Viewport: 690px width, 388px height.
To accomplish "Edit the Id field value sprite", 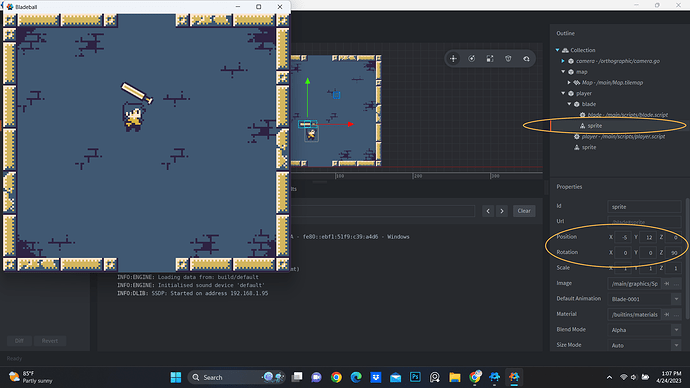I will (644, 207).
